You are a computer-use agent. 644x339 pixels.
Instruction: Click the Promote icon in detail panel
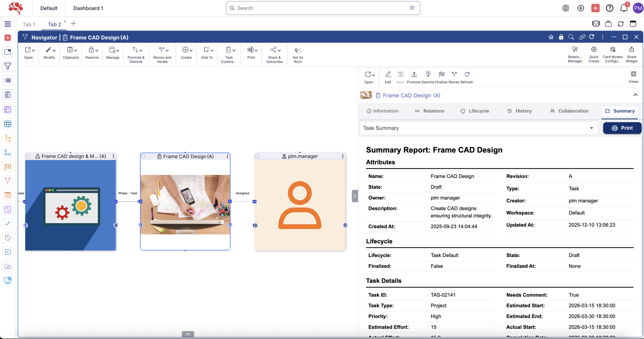pyautogui.click(x=414, y=74)
